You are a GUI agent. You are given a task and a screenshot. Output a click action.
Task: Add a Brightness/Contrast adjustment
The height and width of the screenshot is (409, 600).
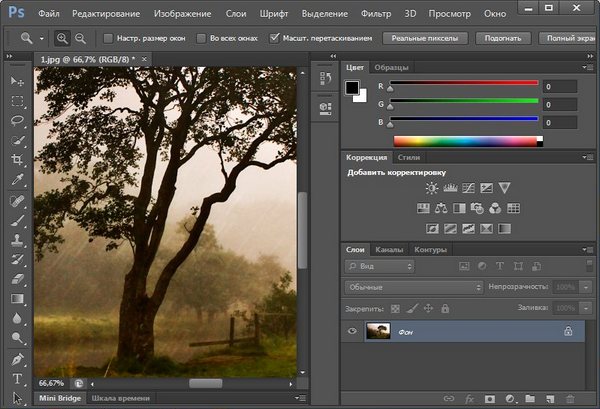coord(431,188)
